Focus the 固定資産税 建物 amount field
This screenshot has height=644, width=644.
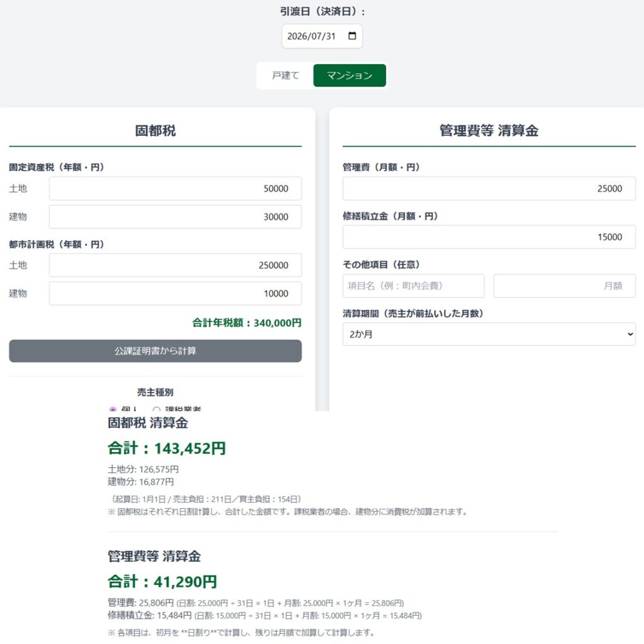(x=175, y=217)
